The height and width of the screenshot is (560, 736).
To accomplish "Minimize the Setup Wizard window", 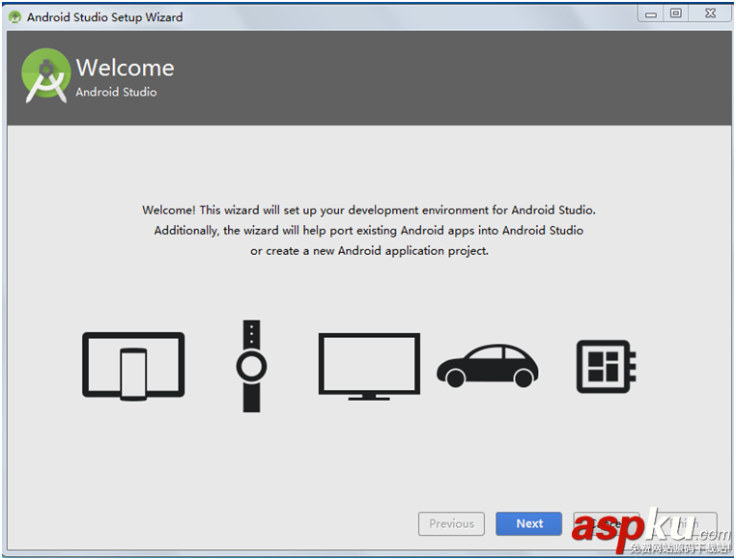I will tap(651, 14).
